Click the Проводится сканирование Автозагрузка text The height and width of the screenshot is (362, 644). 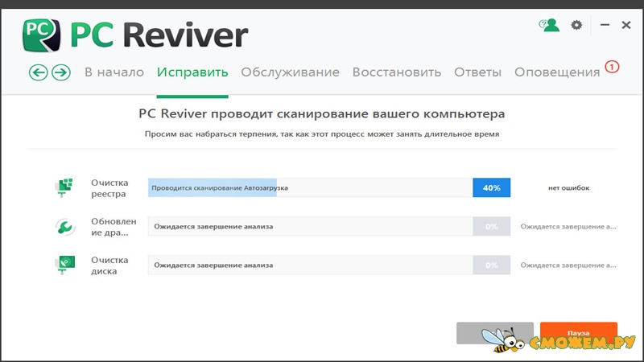(220, 188)
